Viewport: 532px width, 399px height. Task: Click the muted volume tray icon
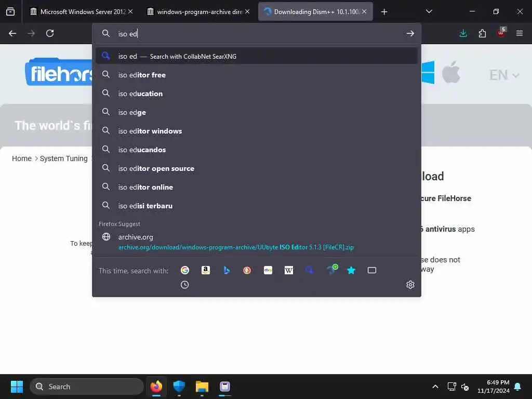pos(465,387)
